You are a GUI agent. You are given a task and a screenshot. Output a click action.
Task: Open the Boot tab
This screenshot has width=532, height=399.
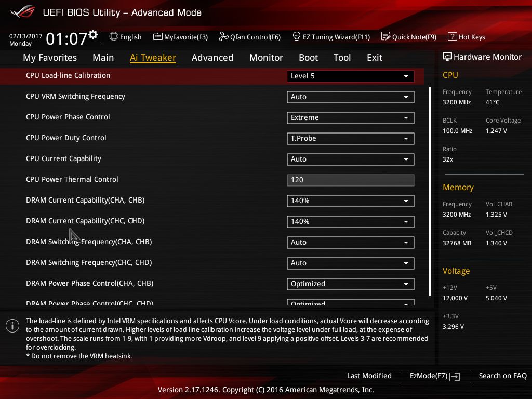pyautogui.click(x=309, y=58)
